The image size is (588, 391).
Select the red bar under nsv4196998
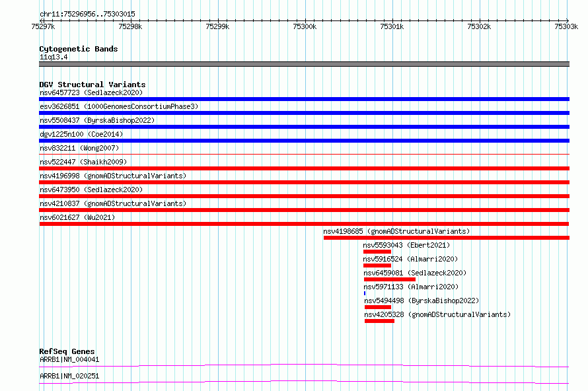tap(304, 182)
